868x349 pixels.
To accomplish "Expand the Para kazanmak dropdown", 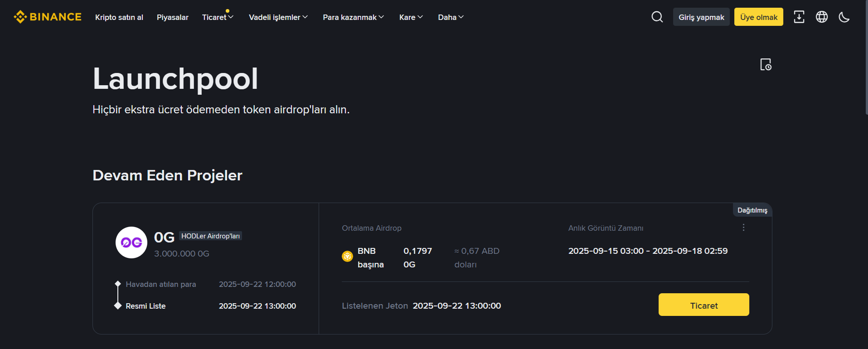I will 354,17.
